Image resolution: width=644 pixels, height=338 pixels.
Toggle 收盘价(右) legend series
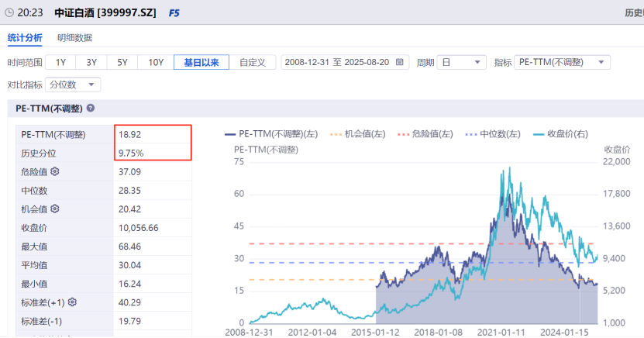pyautogui.click(x=560, y=134)
